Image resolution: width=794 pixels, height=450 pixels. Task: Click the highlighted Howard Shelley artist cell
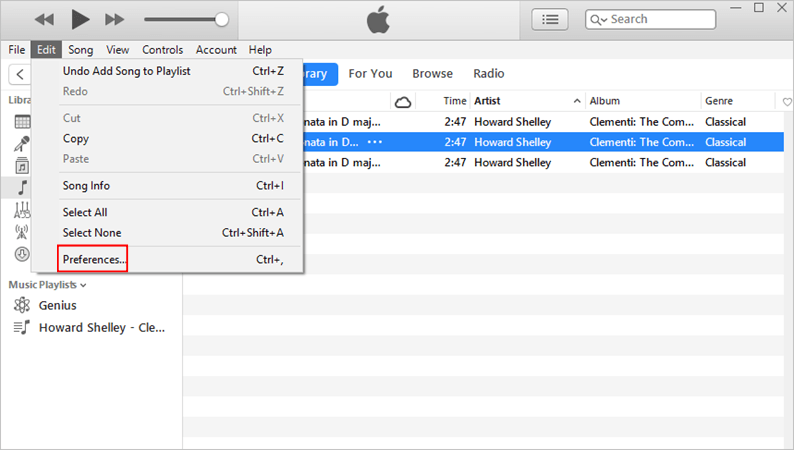pos(512,142)
